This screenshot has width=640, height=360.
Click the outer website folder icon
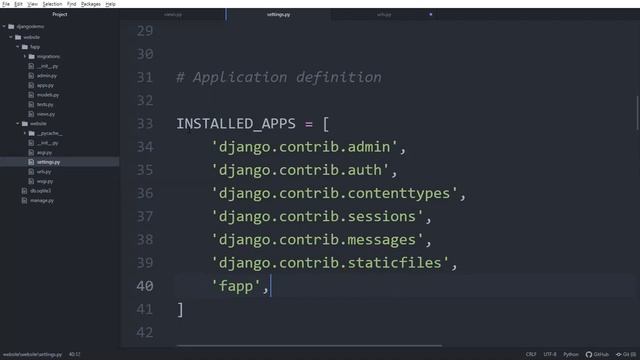[18, 37]
